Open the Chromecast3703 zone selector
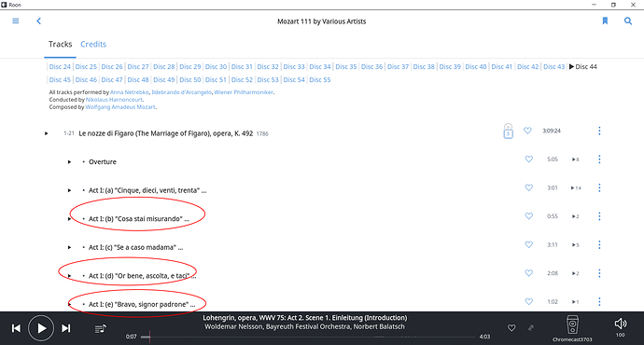The image size is (644, 345). pyautogui.click(x=572, y=328)
